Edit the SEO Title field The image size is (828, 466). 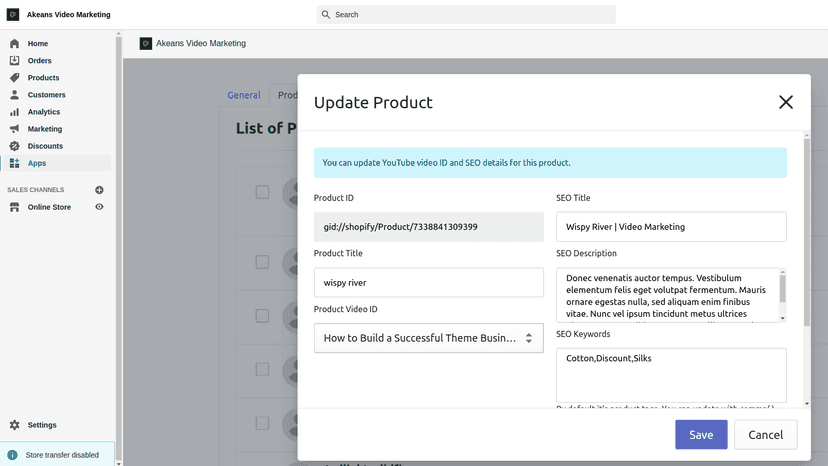point(671,227)
